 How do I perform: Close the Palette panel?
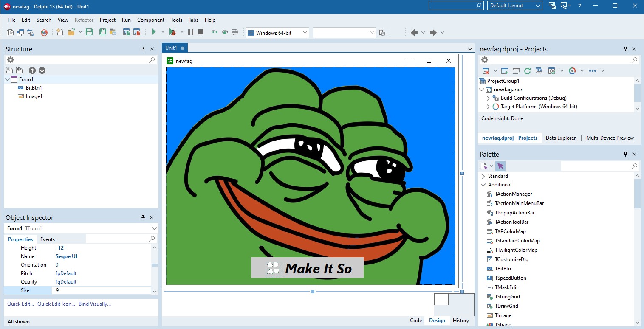(634, 155)
